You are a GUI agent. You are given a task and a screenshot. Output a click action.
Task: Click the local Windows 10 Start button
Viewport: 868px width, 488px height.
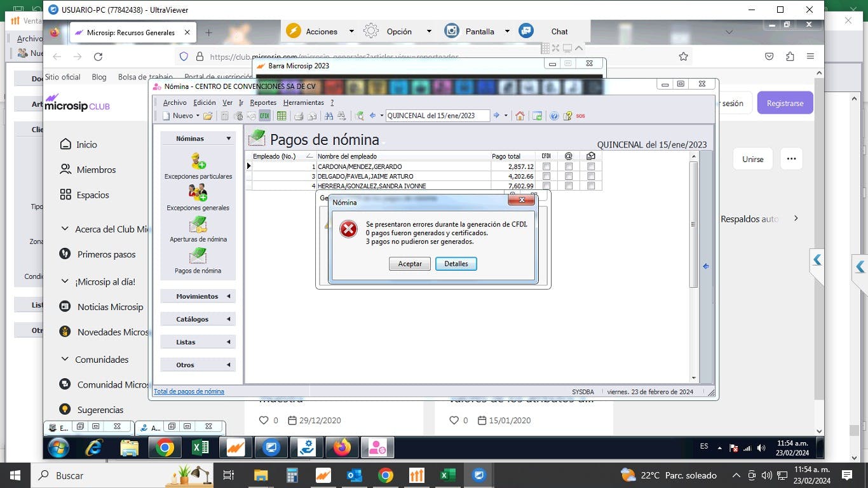(15, 475)
